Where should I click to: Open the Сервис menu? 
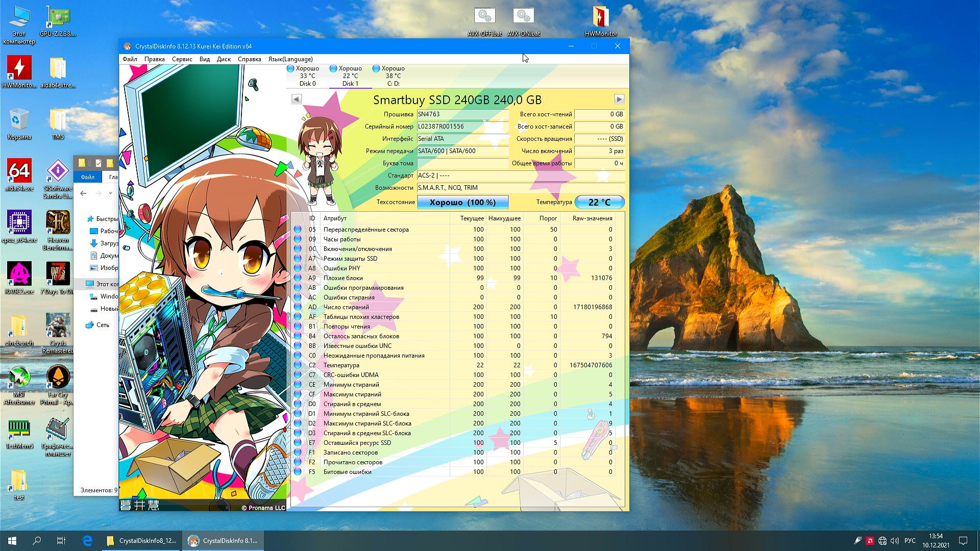(x=182, y=59)
